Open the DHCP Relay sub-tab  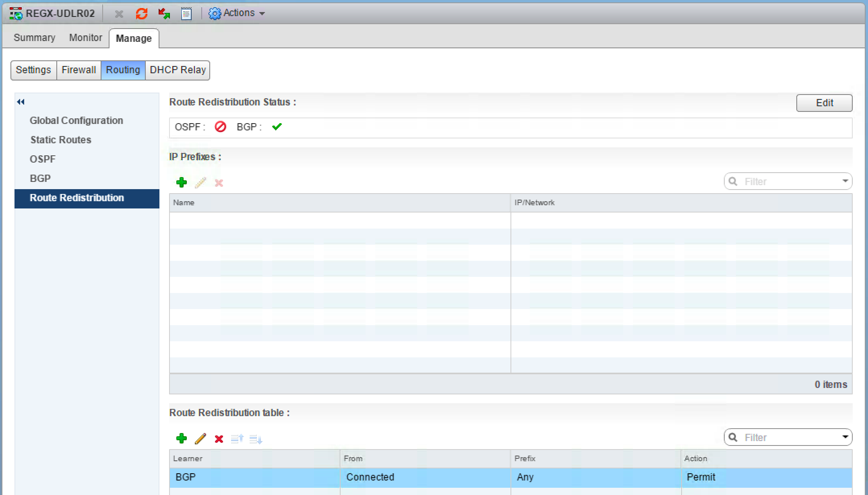click(178, 70)
